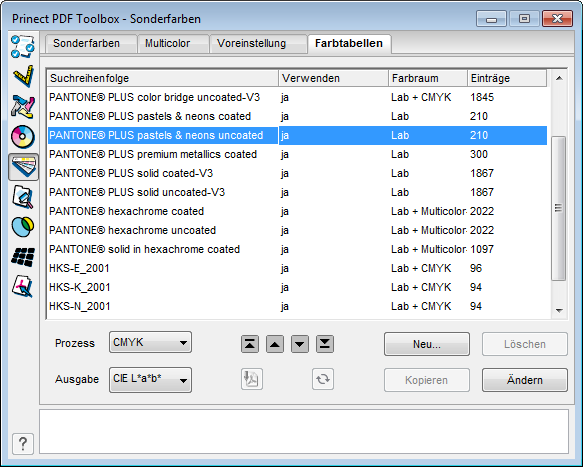This screenshot has height=467, width=583.
Task: Switch to the Sonderfarben tab
Action: coord(91,44)
